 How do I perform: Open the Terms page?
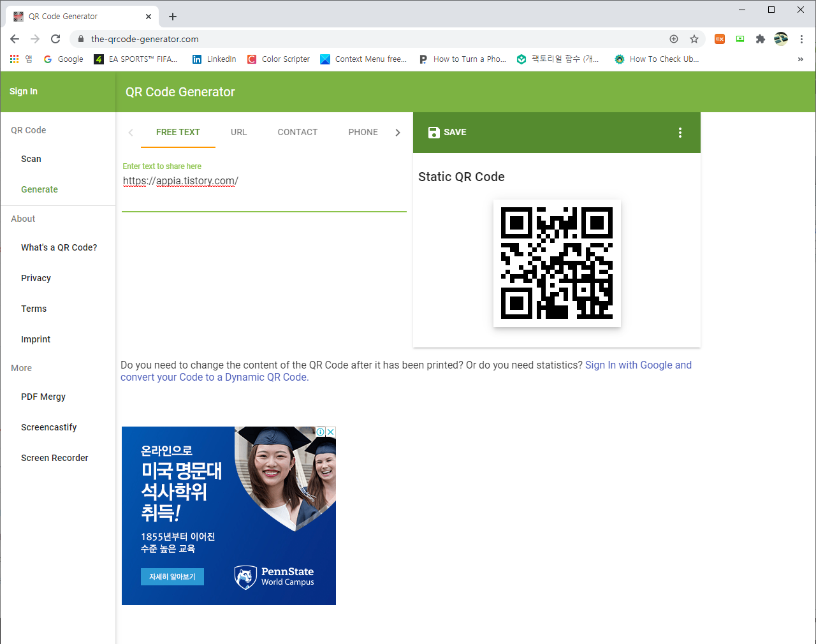34,309
